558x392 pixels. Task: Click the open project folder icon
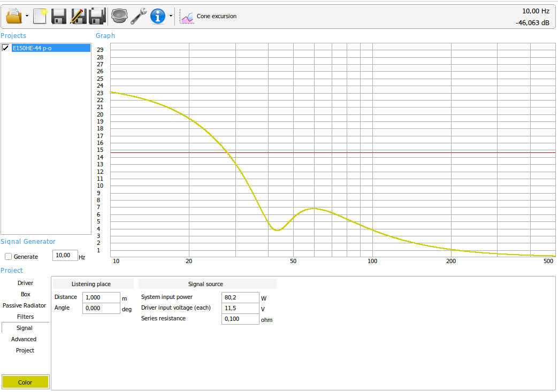click(14, 16)
